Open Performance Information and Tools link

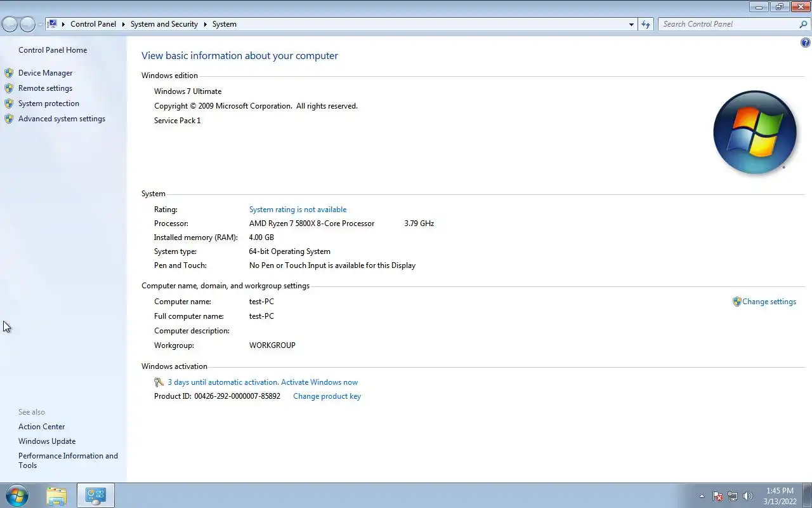(x=68, y=460)
